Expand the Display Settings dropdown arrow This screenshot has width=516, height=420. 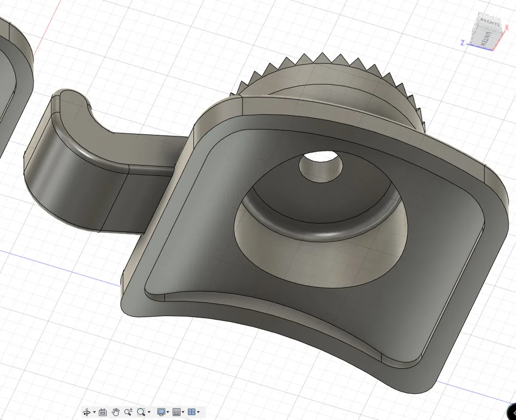pyautogui.click(x=168, y=412)
